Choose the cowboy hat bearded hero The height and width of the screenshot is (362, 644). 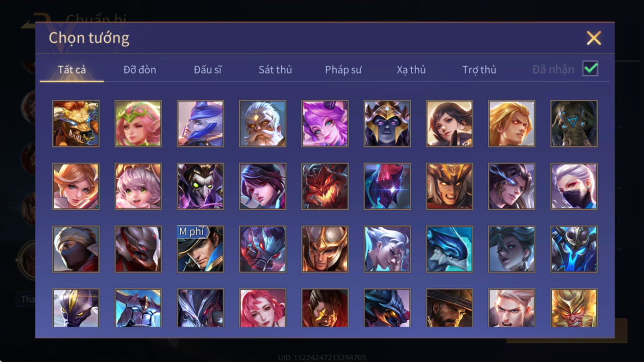pos(449,308)
